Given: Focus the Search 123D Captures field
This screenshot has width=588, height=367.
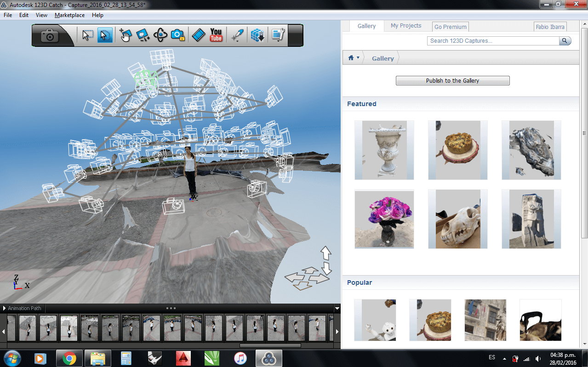Looking at the screenshot, I should (x=493, y=41).
